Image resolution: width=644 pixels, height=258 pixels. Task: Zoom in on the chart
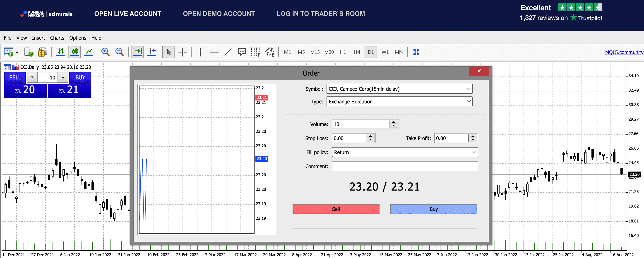click(106, 52)
